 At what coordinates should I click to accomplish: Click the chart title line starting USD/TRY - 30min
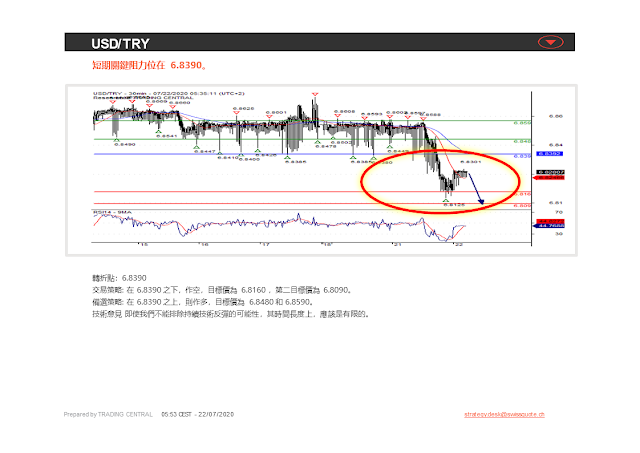pos(169,93)
